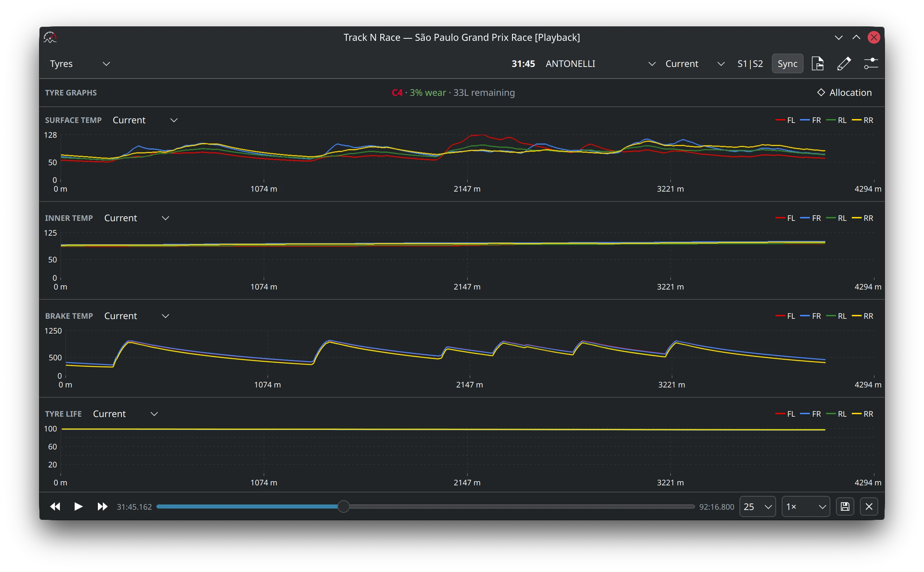Click the Track N Race app logo icon
Screen dimensions: 924x572
pyautogui.click(x=50, y=37)
